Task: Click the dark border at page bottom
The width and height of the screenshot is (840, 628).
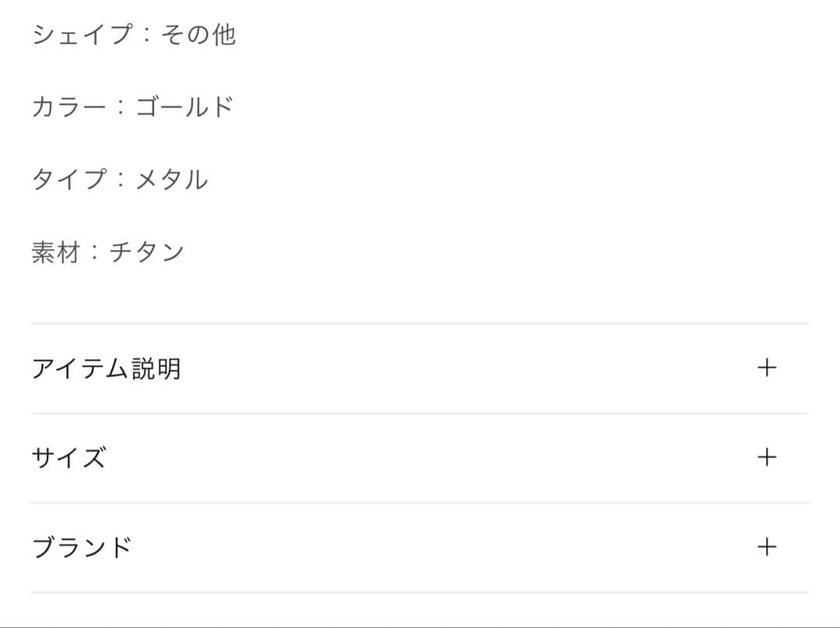Action: [x=420, y=626]
